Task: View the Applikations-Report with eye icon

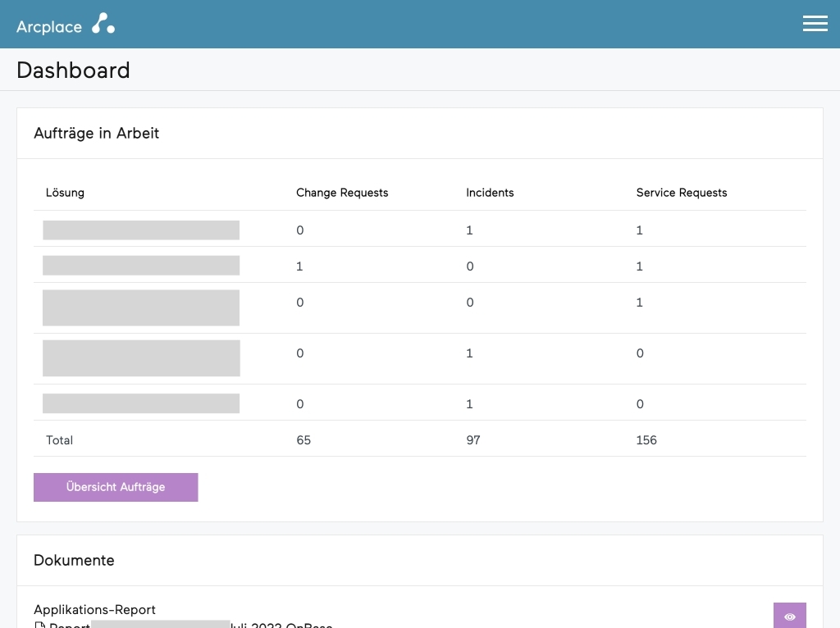Action: 789,616
